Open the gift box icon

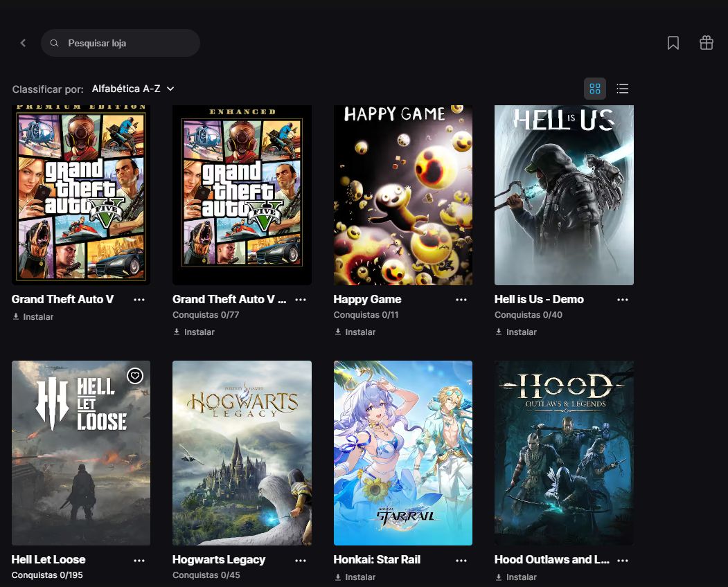point(706,43)
